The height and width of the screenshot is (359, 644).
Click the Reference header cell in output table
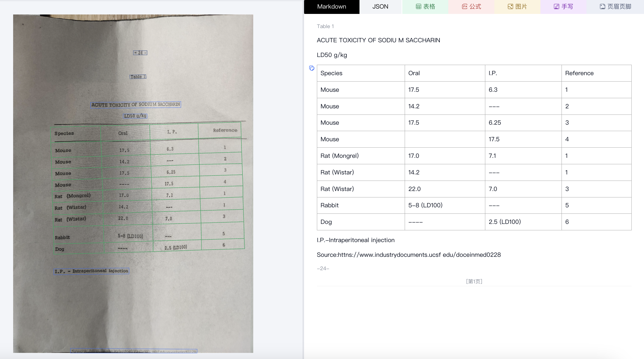[x=596, y=73]
